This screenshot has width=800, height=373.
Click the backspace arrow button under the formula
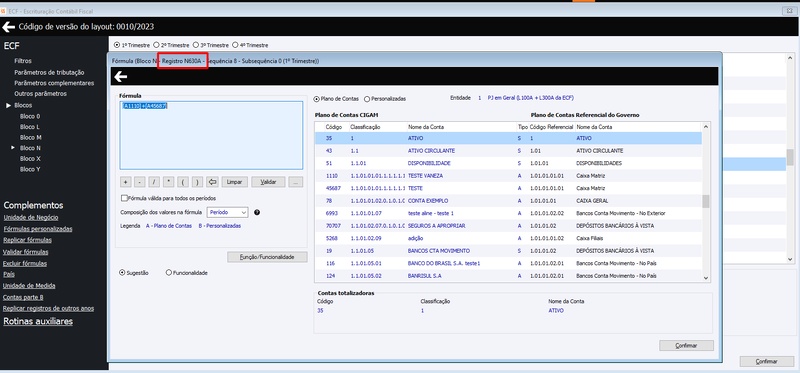[213, 182]
